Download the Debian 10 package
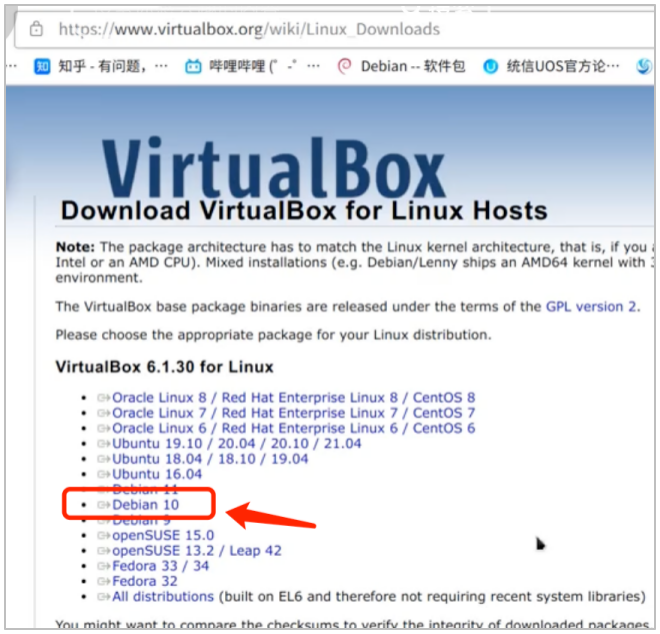Viewport: 660px width, 634px height. 145,504
